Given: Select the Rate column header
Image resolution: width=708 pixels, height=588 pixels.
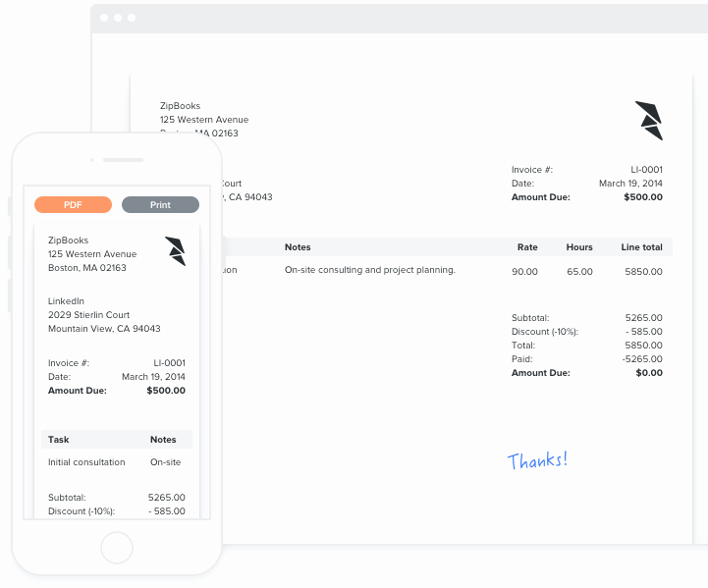Looking at the screenshot, I should point(527,246).
